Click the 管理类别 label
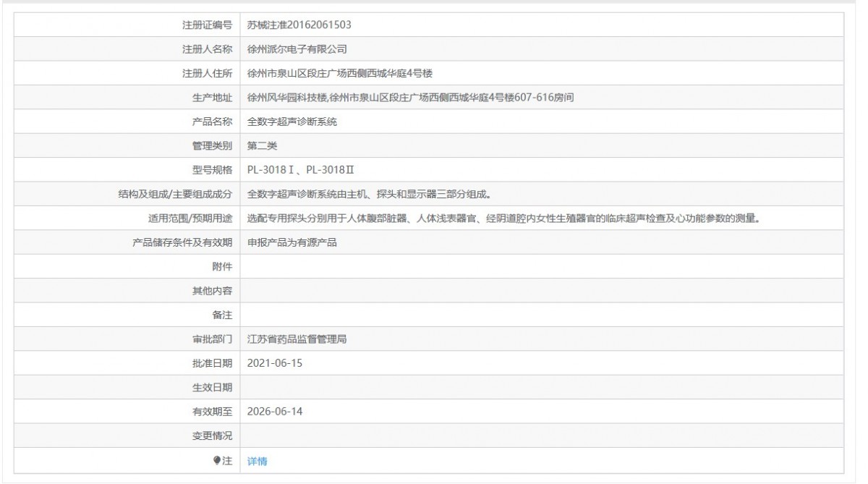The width and height of the screenshot is (868, 484). (212, 145)
